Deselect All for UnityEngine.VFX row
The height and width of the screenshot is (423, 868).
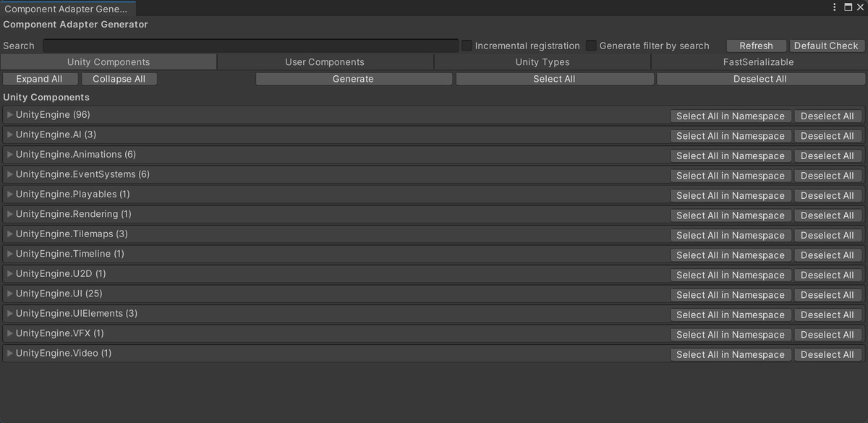(x=827, y=335)
